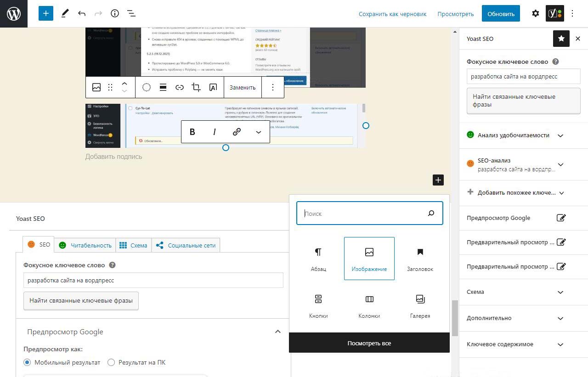588x377 pixels.
Task: Collapse the Предпросмотр Google panel
Action: [277, 332]
